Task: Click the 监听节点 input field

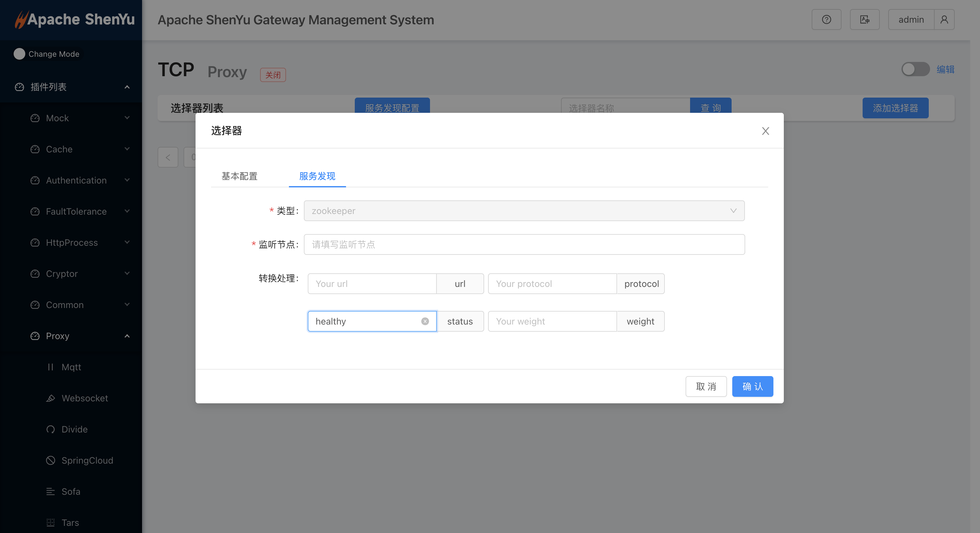Action: click(x=524, y=244)
